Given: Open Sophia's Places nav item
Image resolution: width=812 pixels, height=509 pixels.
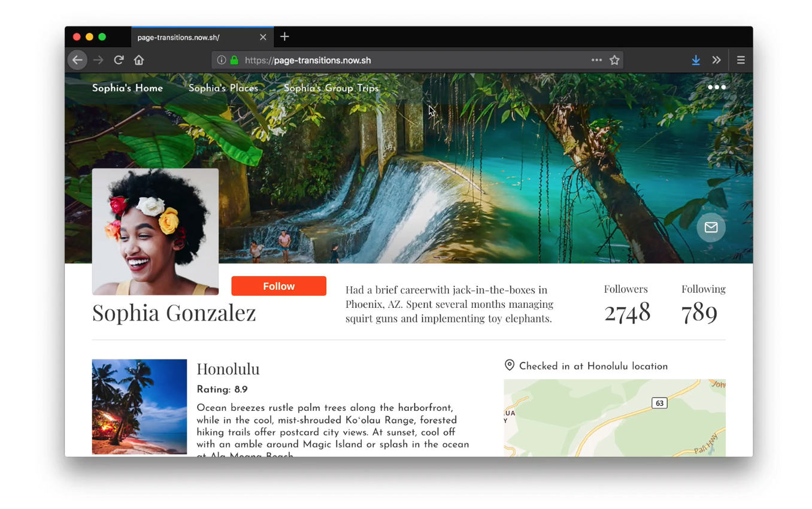Looking at the screenshot, I should 223,88.
